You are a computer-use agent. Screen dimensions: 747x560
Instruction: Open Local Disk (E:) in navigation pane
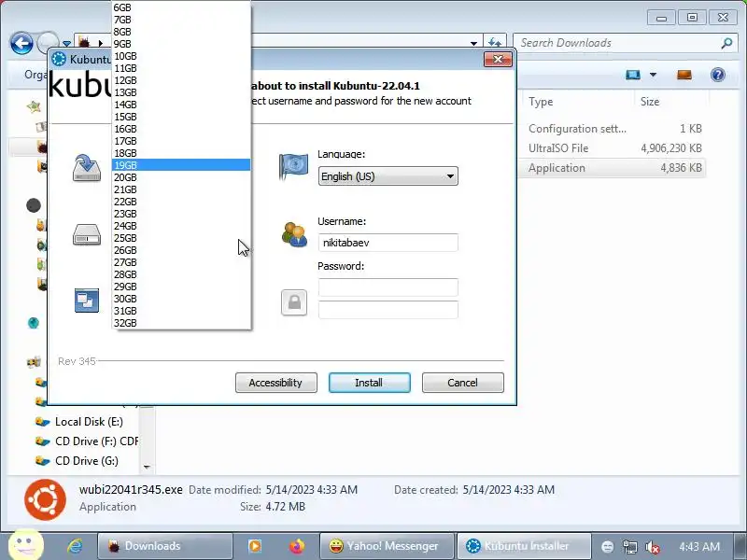tap(89, 422)
